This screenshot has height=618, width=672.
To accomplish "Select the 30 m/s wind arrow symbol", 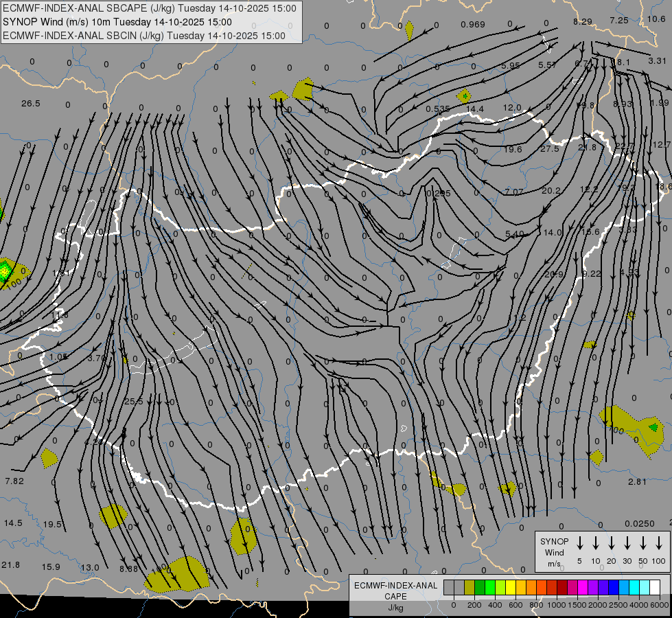I will click(x=627, y=543).
